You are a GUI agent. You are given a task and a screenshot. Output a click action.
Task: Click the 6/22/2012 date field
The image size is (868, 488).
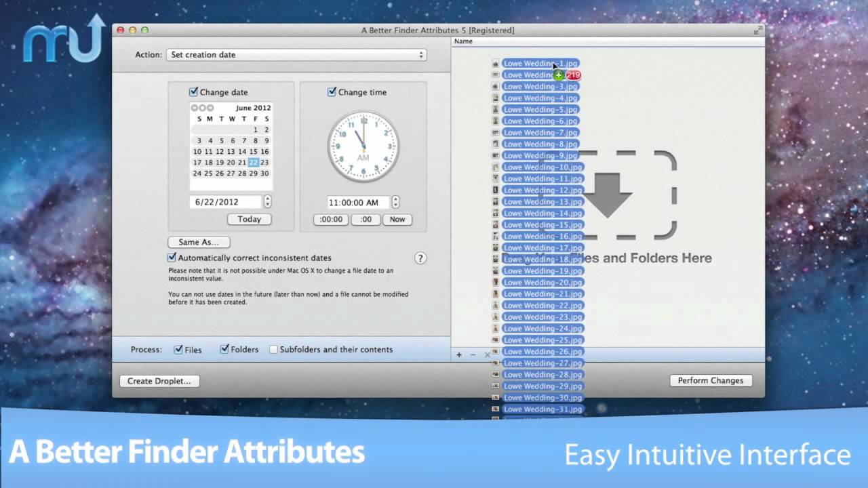point(225,202)
